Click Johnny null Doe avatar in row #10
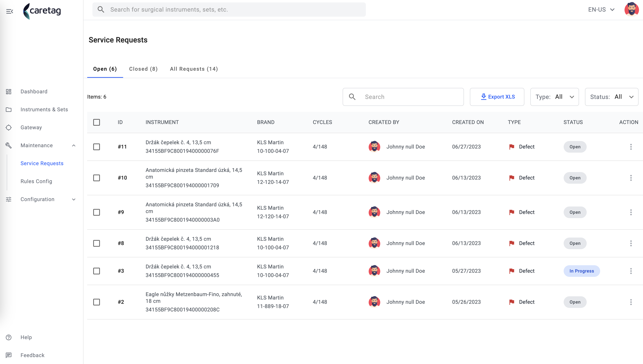 pos(374,178)
